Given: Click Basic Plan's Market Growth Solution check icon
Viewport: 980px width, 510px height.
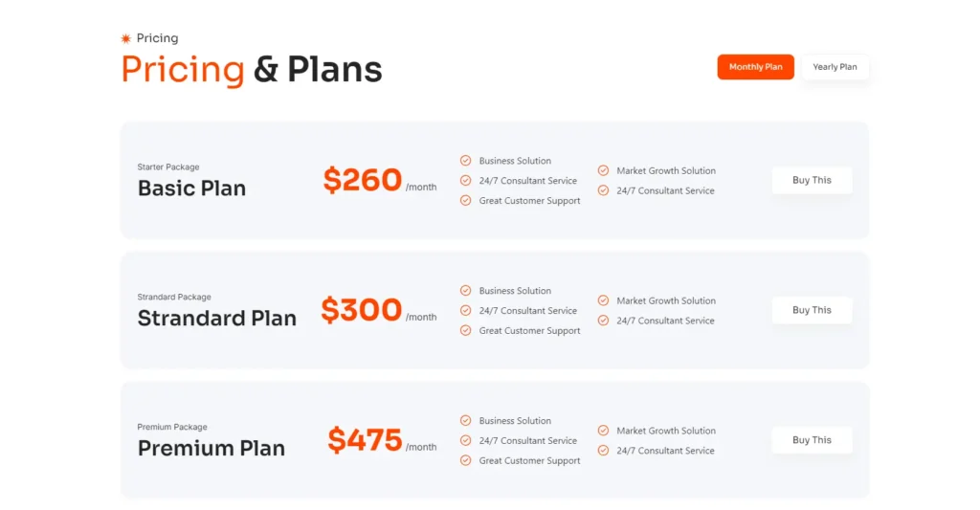Looking at the screenshot, I should point(603,170).
